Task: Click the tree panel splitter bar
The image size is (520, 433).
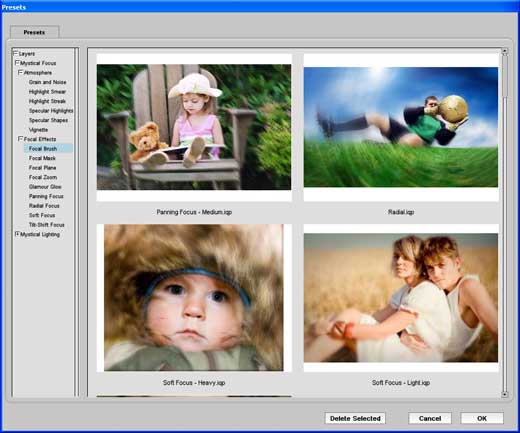Action: [77, 222]
